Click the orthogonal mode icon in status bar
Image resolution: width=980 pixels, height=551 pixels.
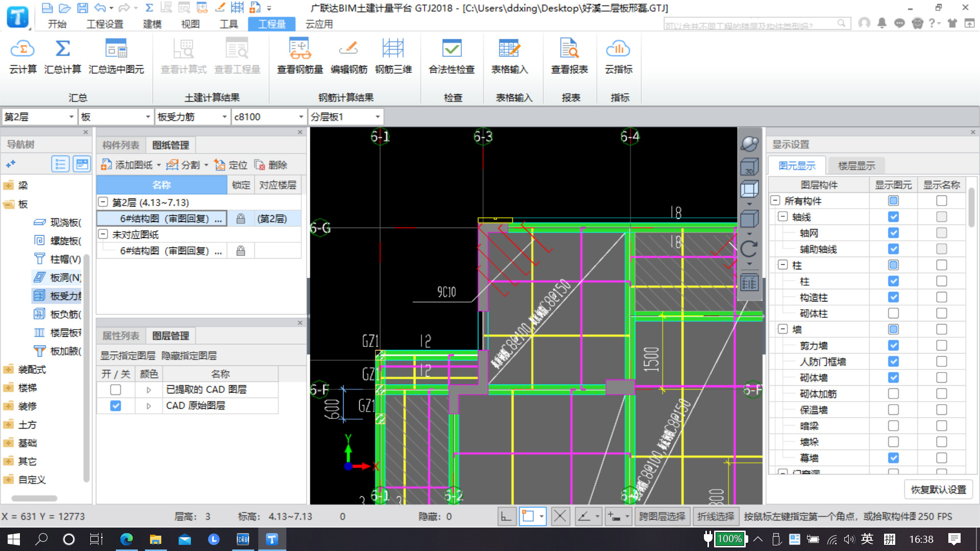point(506,517)
